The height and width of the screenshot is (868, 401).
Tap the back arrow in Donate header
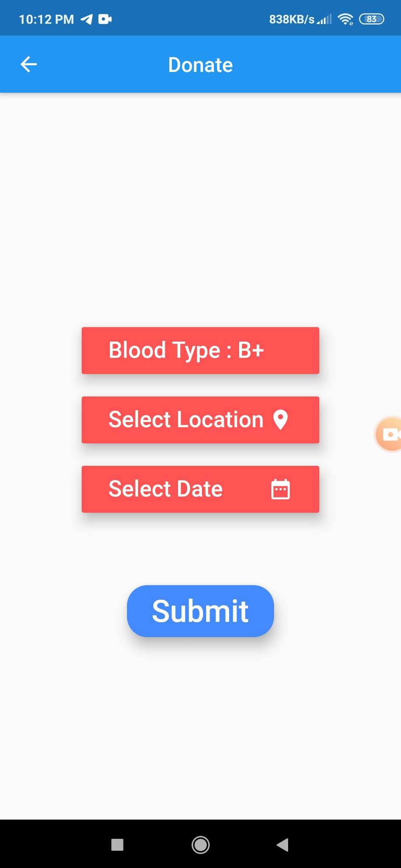pos(29,64)
